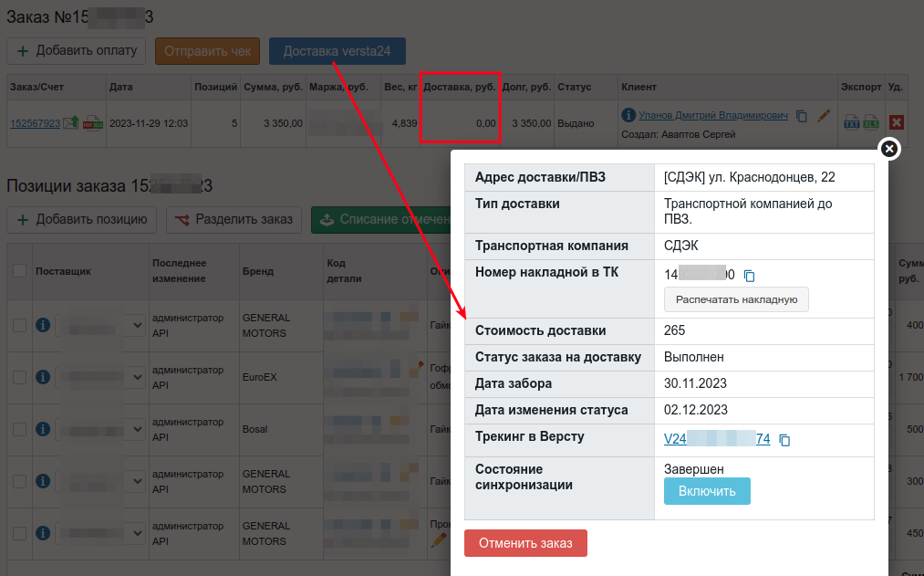Close the delivery details popup
This screenshot has width=924, height=576.
coord(889,149)
